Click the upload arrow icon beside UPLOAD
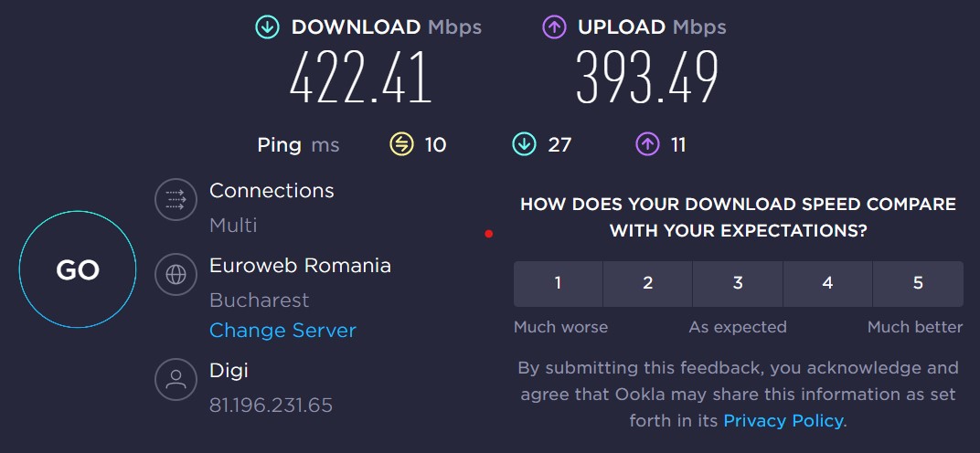Image resolution: width=980 pixels, height=453 pixels. coord(554,27)
